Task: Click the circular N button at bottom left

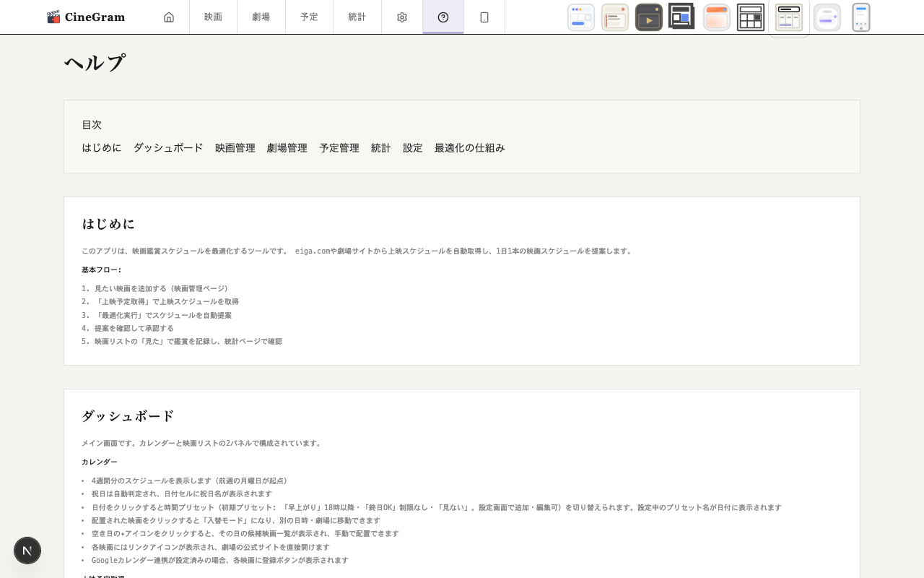Action: [27, 551]
